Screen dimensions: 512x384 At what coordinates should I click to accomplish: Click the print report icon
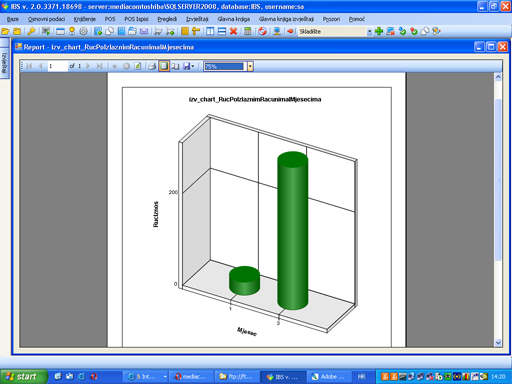coord(152,66)
